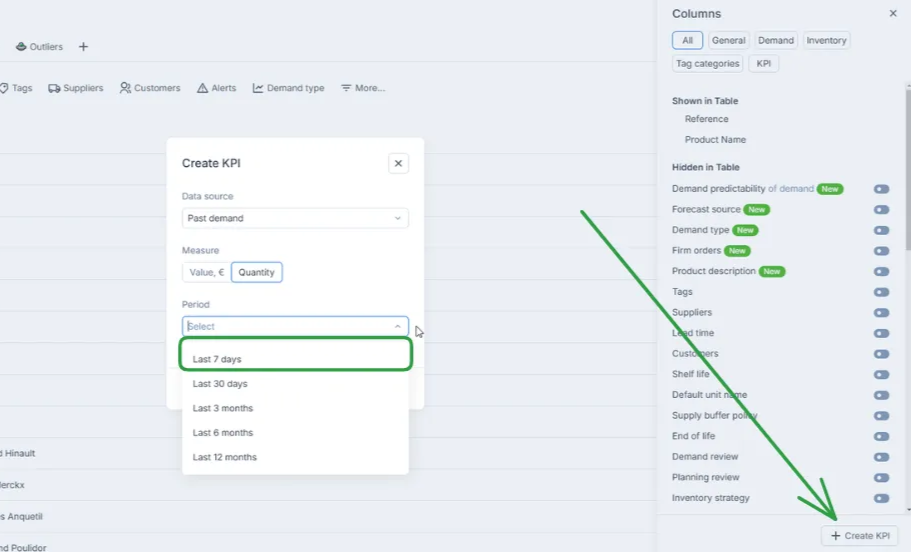This screenshot has width=911, height=552.
Task: Enable the Firm orders column
Action: [x=881, y=251]
